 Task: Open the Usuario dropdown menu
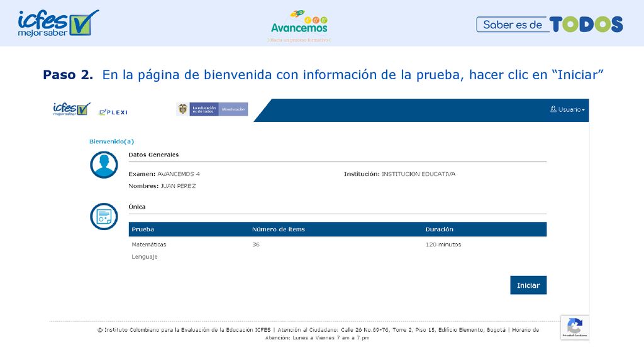pyautogui.click(x=568, y=109)
